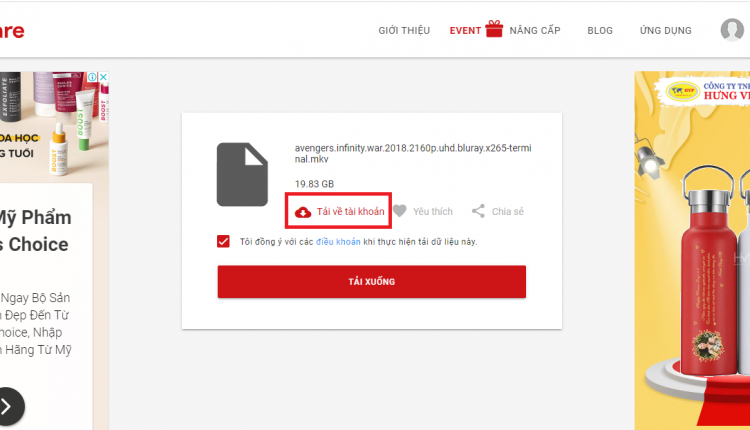The image size is (750, 430).
Task: Click the user profile avatar icon
Action: (732, 30)
